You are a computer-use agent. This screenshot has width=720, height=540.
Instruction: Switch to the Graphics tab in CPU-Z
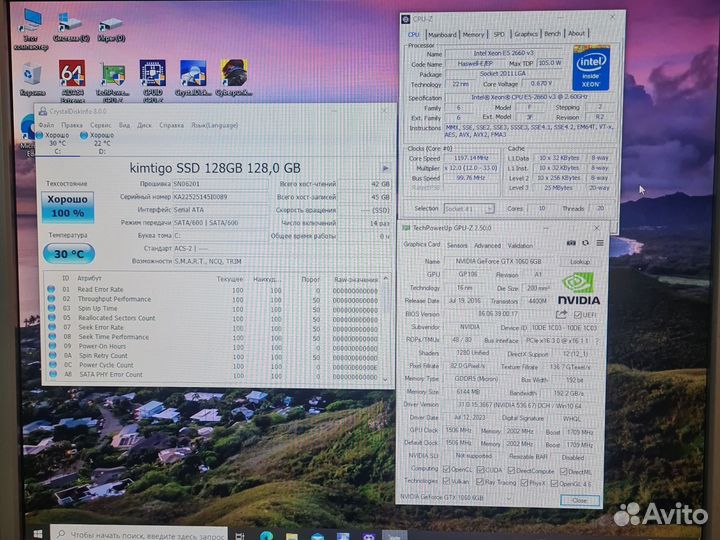[x=525, y=34]
